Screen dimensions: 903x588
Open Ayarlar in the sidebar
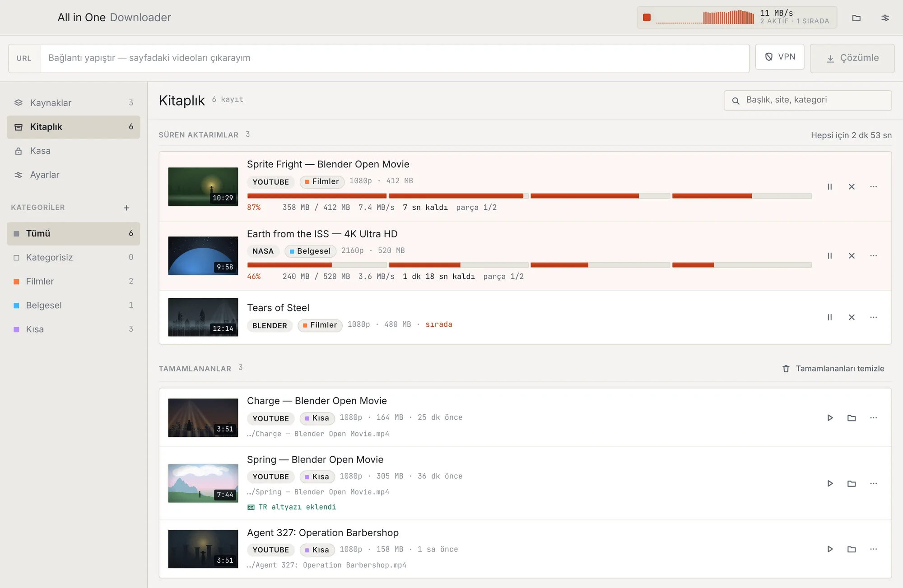tap(74, 175)
